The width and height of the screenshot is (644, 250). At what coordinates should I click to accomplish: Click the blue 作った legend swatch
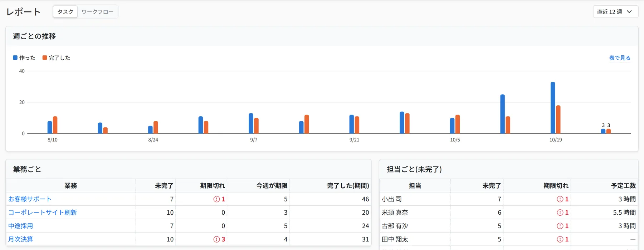click(x=15, y=58)
